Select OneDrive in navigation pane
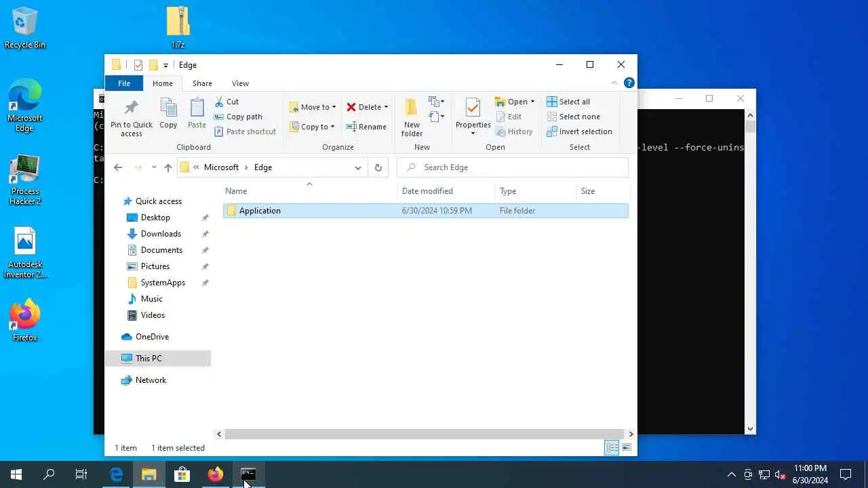The image size is (868, 488). click(x=152, y=337)
